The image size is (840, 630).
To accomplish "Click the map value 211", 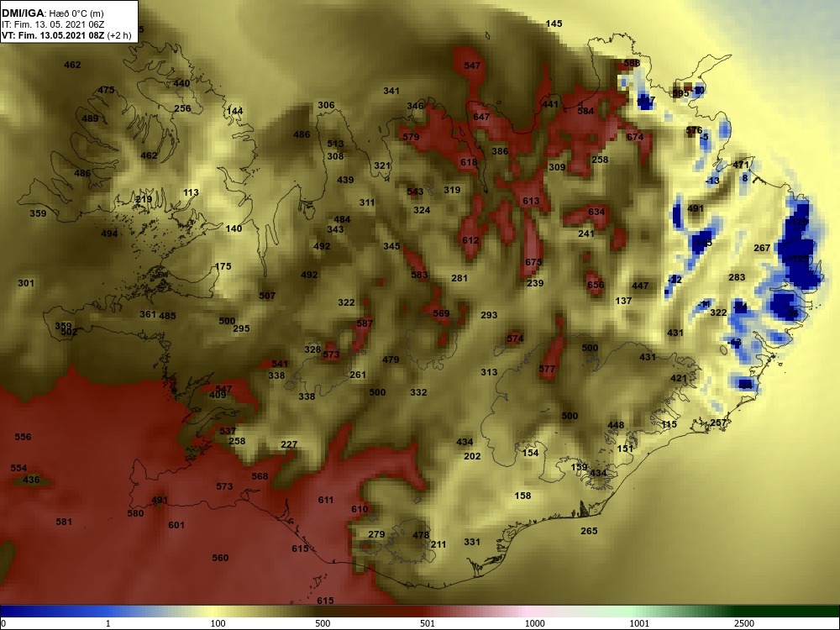I will pos(438,544).
